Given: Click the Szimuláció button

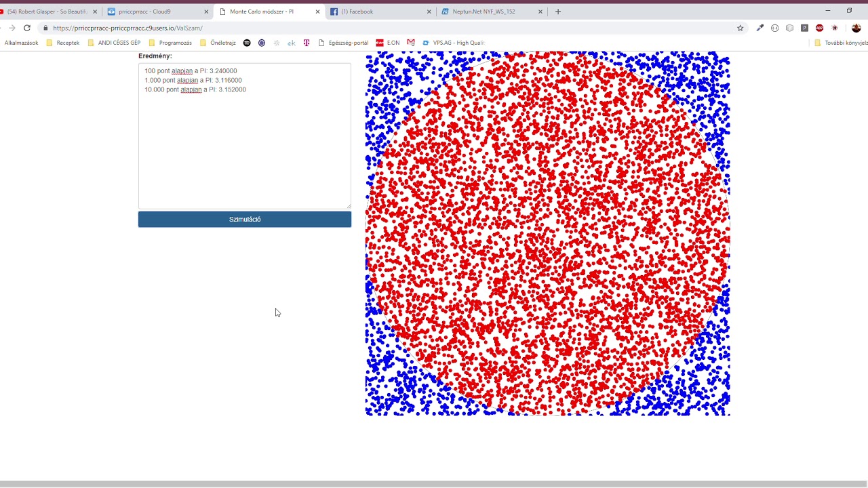Looking at the screenshot, I should (245, 219).
